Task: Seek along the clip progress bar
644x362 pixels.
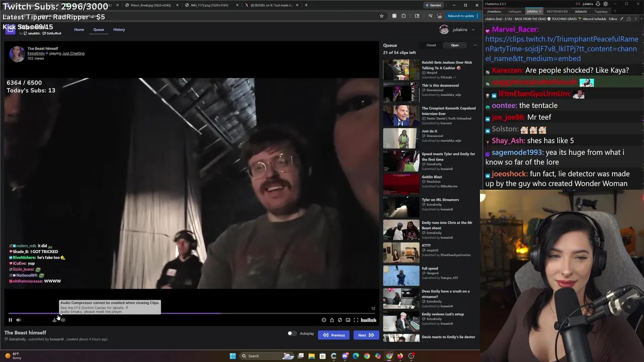Action: 191,313
